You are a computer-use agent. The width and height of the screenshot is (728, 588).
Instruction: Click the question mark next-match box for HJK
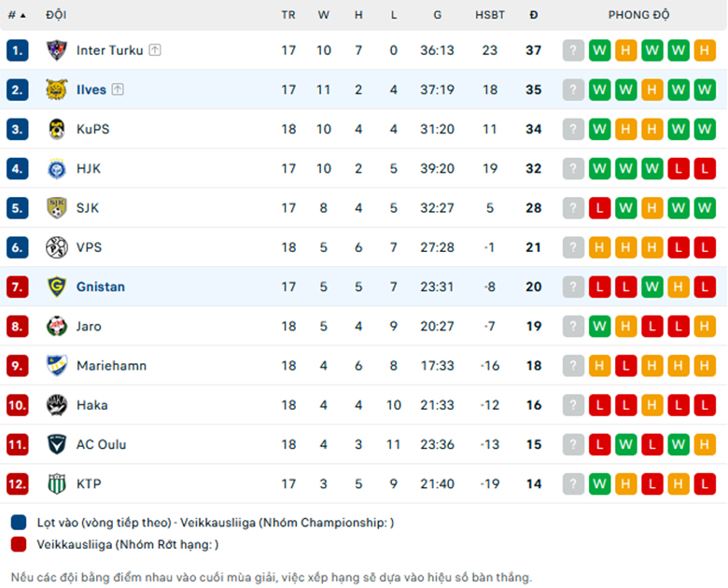click(x=573, y=169)
